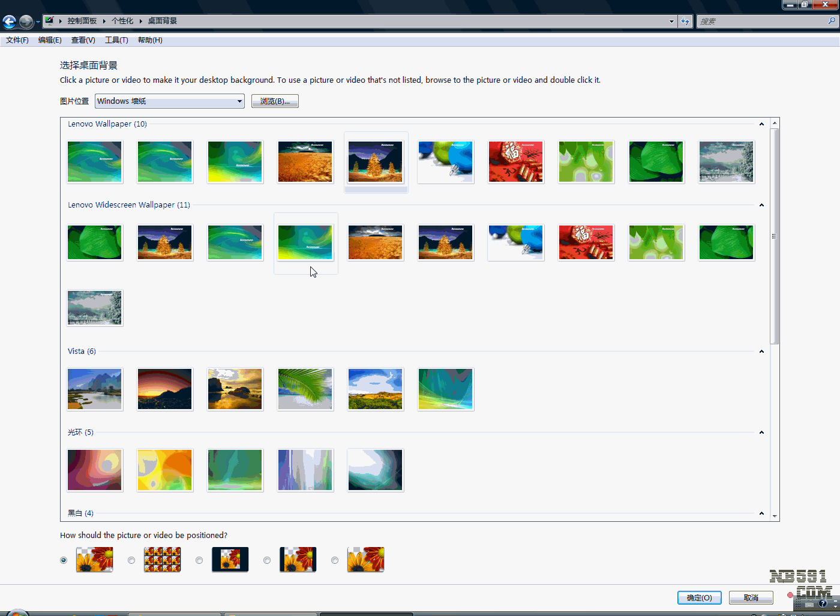The image size is (840, 616).
Task: Pick the golden rocky seascape wallpaper in Vista
Action: (x=235, y=389)
